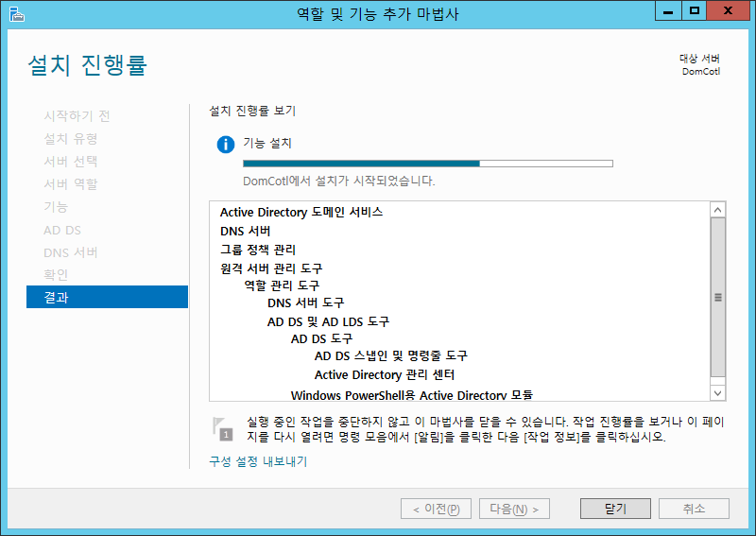Click the DNS 서버 도구 entry
Image resolution: width=756 pixels, height=536 pixels.
(305, 303)
